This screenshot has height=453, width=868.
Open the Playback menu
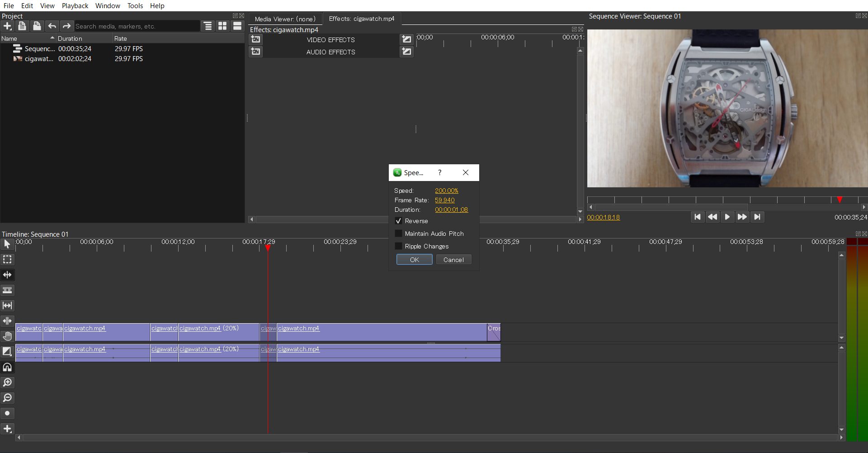pyautogui.click(x=75, y=5)
